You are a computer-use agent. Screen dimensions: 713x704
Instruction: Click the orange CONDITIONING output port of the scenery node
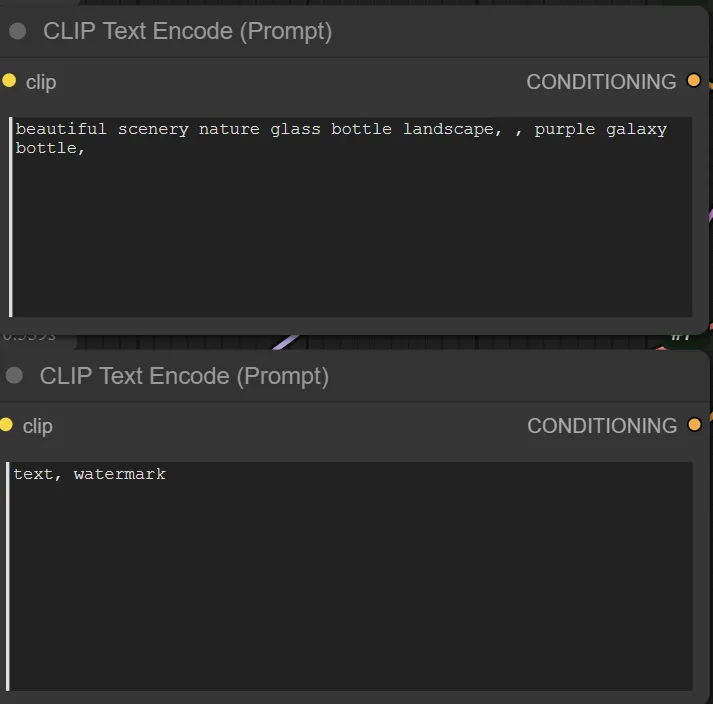pos(694,81)
